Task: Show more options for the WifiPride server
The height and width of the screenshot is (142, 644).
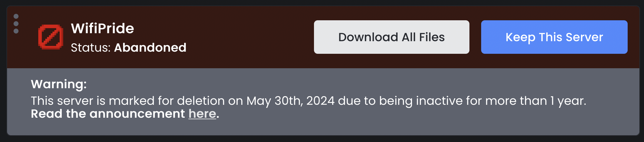Action: coord(16,24)
